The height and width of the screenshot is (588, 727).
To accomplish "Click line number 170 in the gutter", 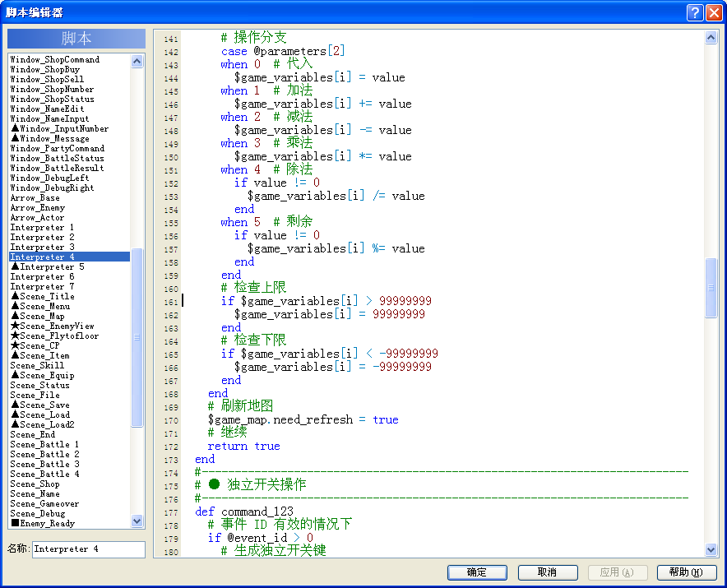I will 171,420.
